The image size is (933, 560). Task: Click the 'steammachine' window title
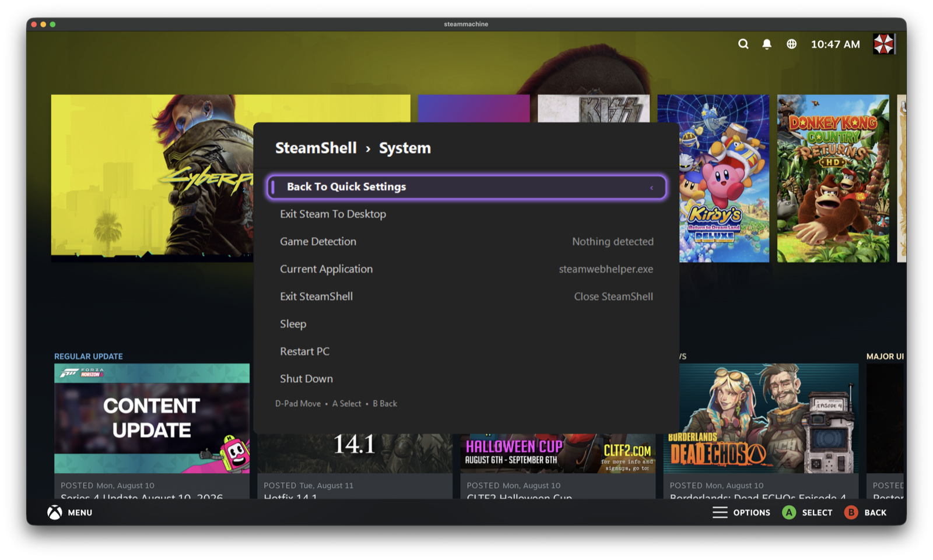pos(466,24)
